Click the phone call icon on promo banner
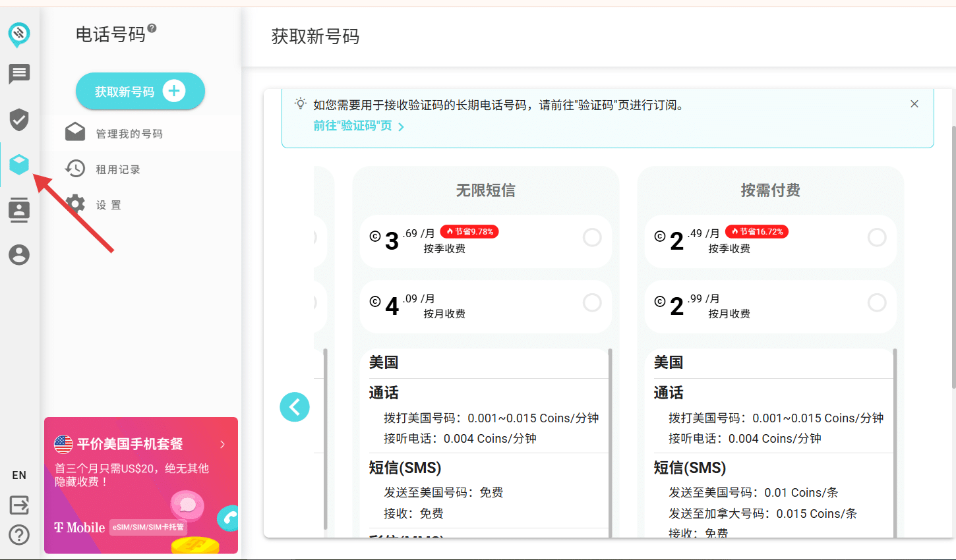This screenshot has width=956, height=560. pos(228,519)
